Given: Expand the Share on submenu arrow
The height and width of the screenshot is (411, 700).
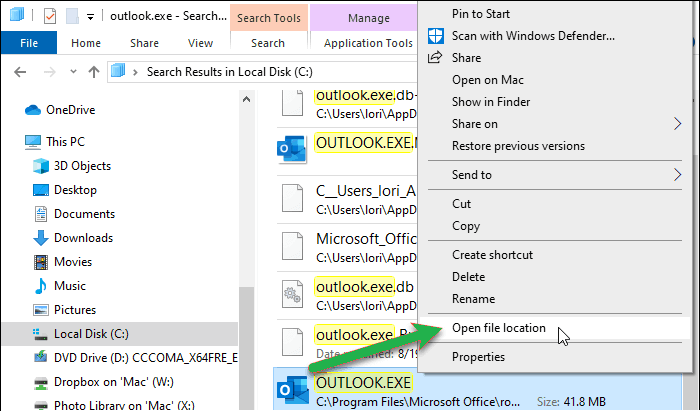Looking at the screenshot, I should (677, 124).
